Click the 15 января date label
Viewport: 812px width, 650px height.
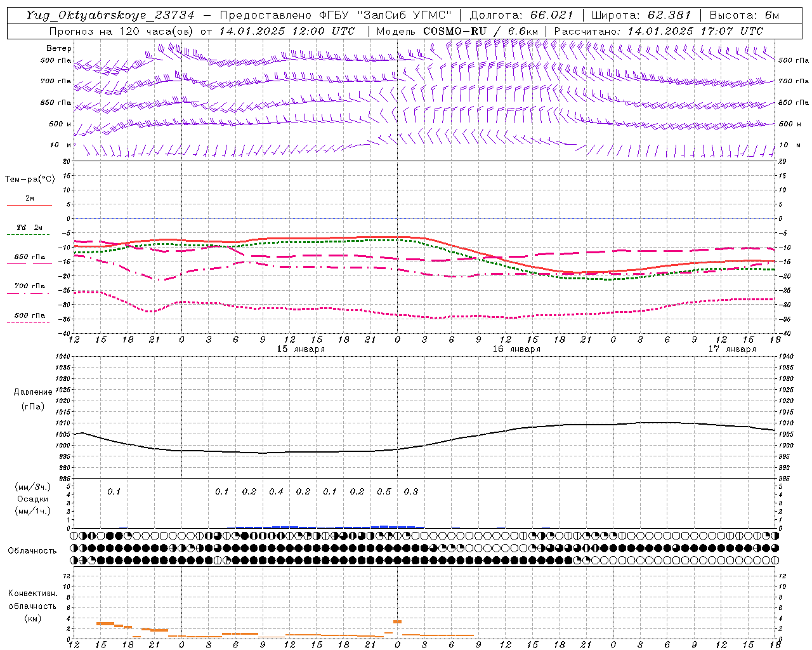(301, 349)
